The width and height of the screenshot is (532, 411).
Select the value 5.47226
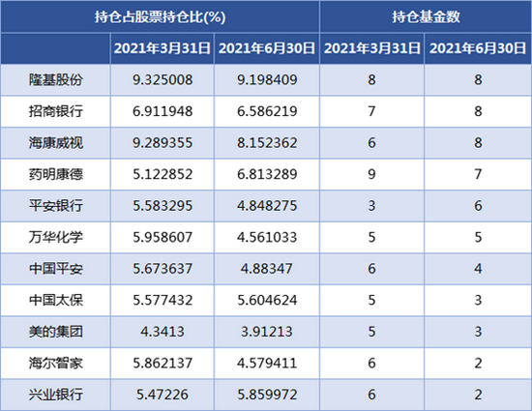163,395
